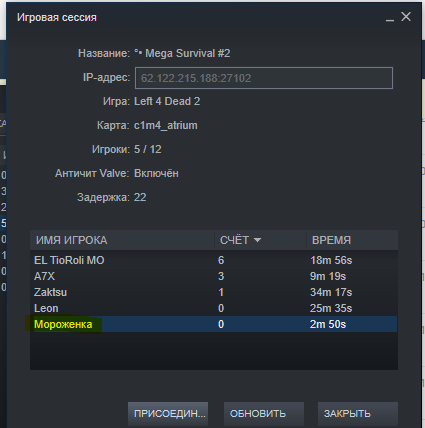Select player Leon in the list
This screenshot has height=428, width=425.
point(214,308)
